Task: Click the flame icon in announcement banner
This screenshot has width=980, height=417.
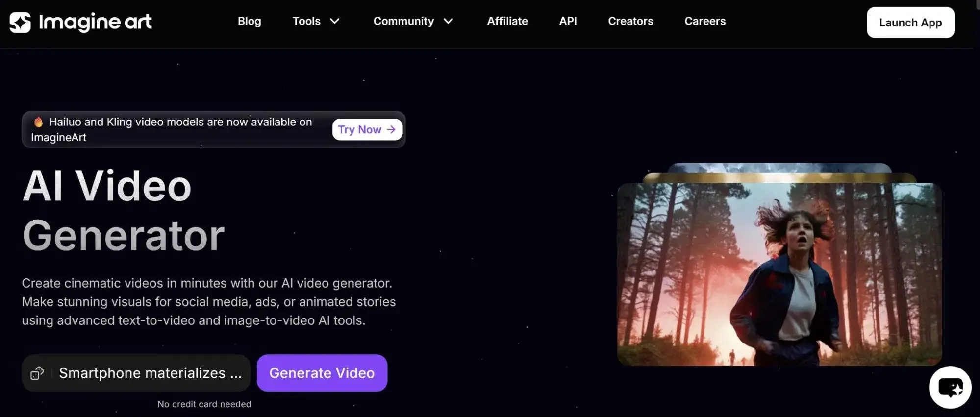Action: coord(38,122)
